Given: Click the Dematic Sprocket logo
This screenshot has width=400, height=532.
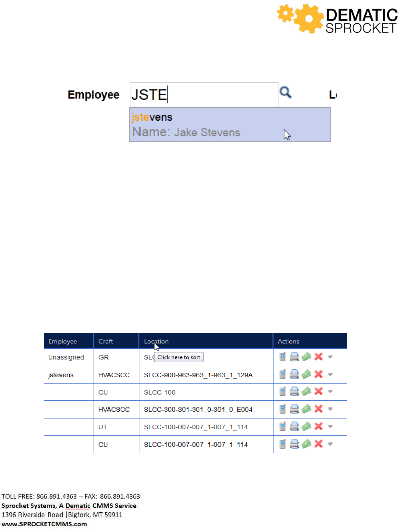Looking at the screenshot, I should coord(337,19).
